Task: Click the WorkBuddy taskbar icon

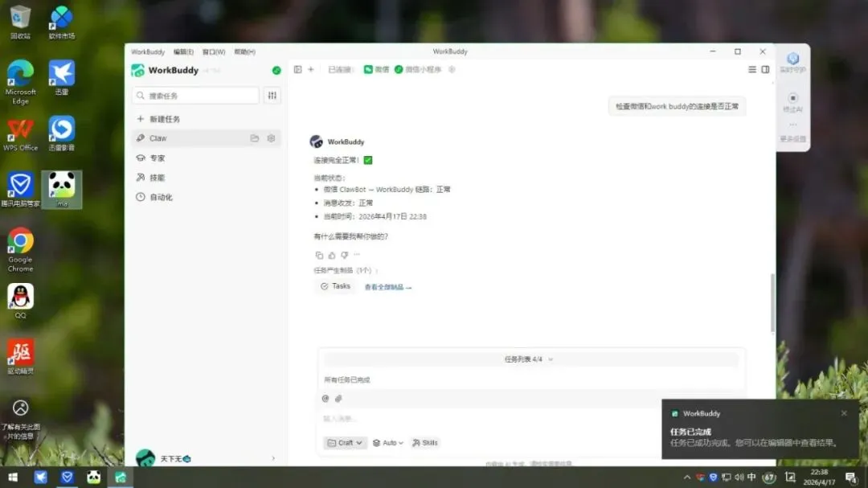Action: (120, 477)
